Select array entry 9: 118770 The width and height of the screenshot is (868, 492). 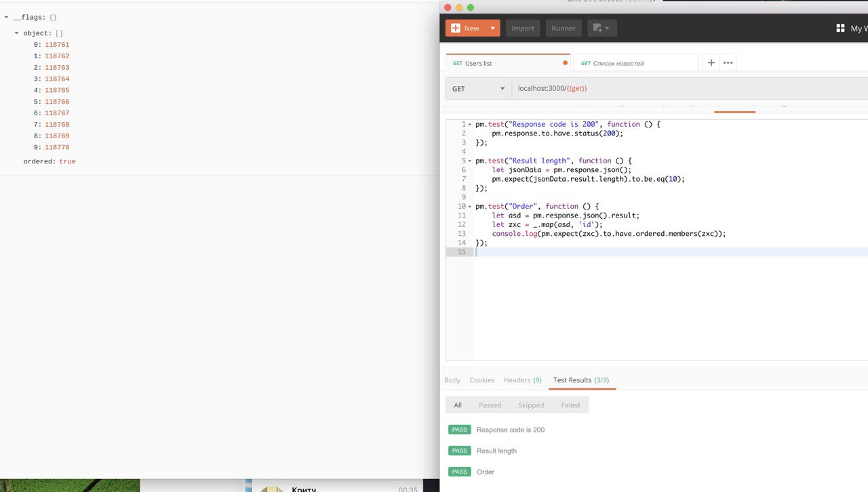coord(52,147)
